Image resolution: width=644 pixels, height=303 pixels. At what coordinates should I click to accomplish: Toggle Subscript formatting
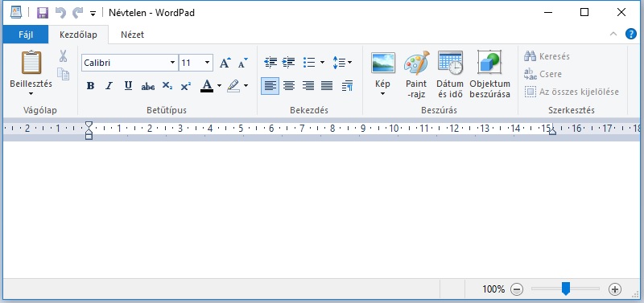pos(167,86)
